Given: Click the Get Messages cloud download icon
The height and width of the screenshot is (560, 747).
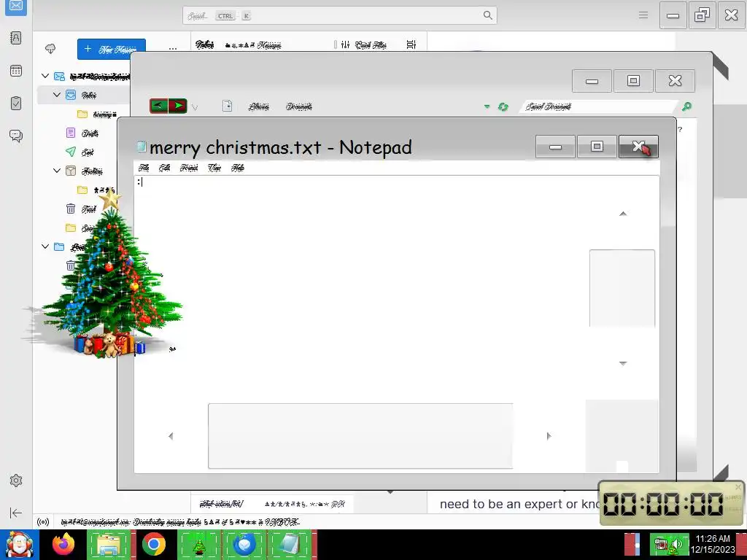Looking at the screenshot, I should tap(50, 49).
